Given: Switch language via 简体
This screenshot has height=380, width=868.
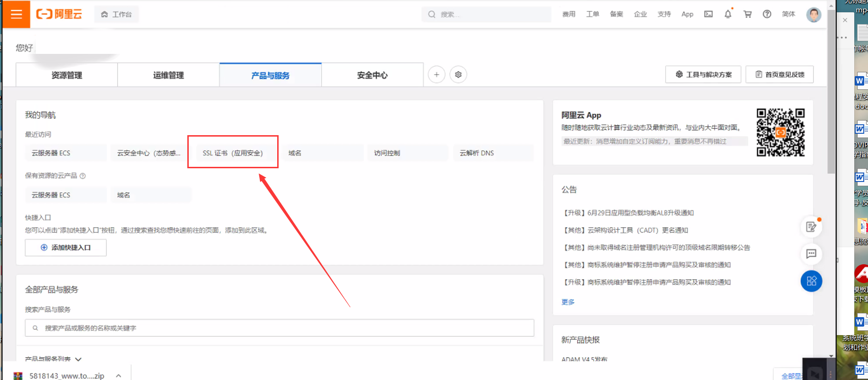Looking at the screenshot, I should click(x=789, y=14).
